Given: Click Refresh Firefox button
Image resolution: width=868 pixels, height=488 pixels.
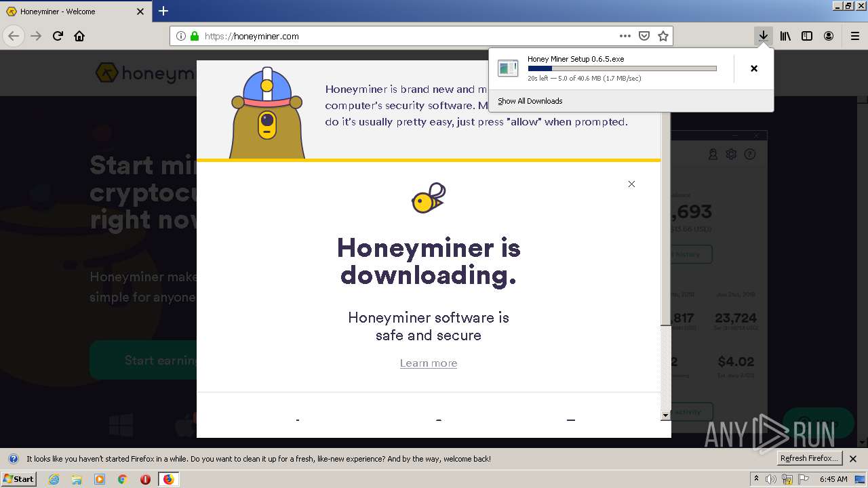Looking at the screenshot, I should coord(809,459).
